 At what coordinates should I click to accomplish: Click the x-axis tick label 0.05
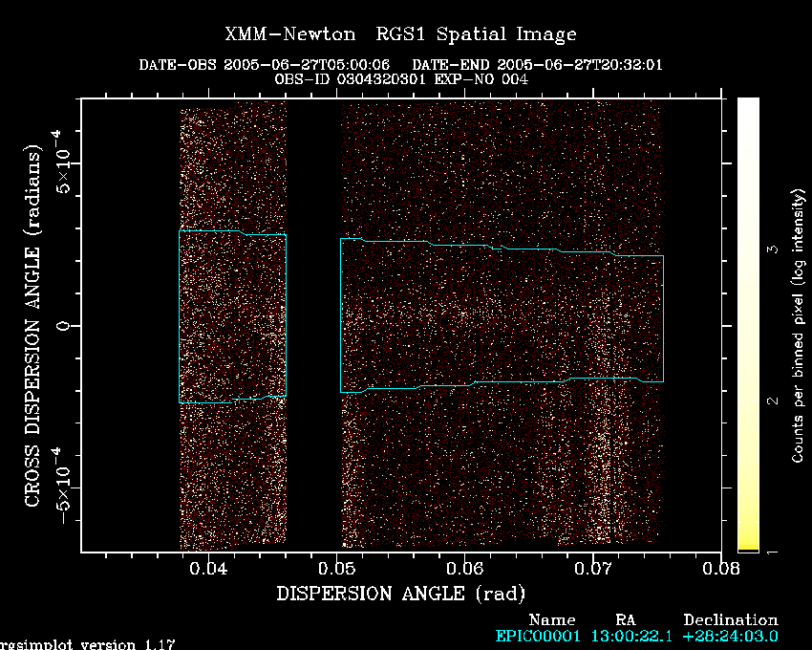[336, 569]
